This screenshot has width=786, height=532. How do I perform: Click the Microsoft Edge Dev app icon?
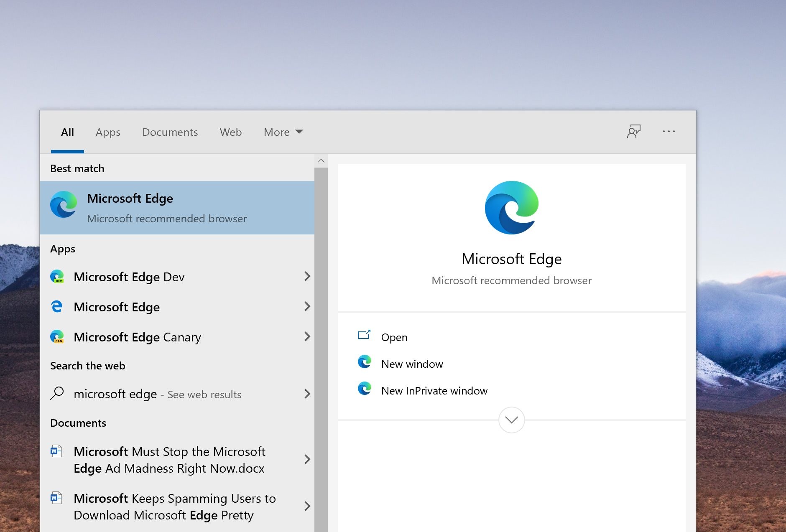tap(57, 277)
